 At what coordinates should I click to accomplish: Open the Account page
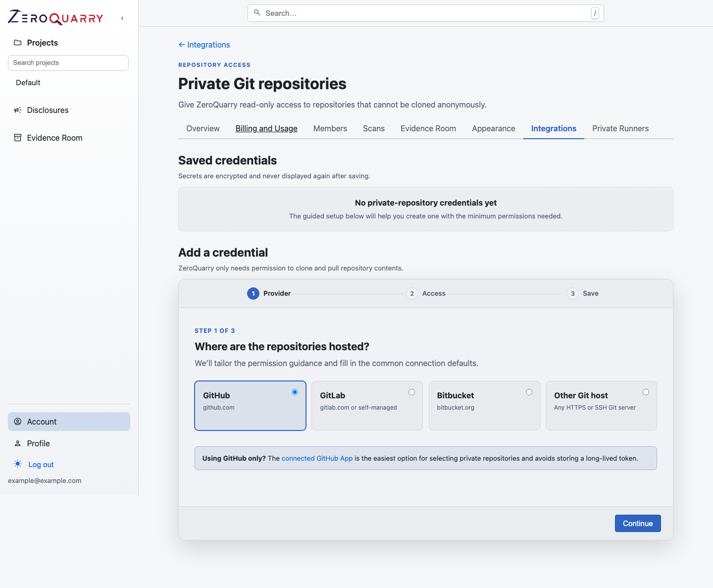[x=69, y=422]
